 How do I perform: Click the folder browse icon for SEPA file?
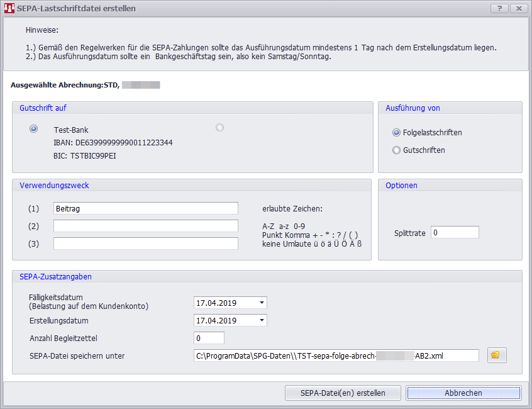click(496, 356)
